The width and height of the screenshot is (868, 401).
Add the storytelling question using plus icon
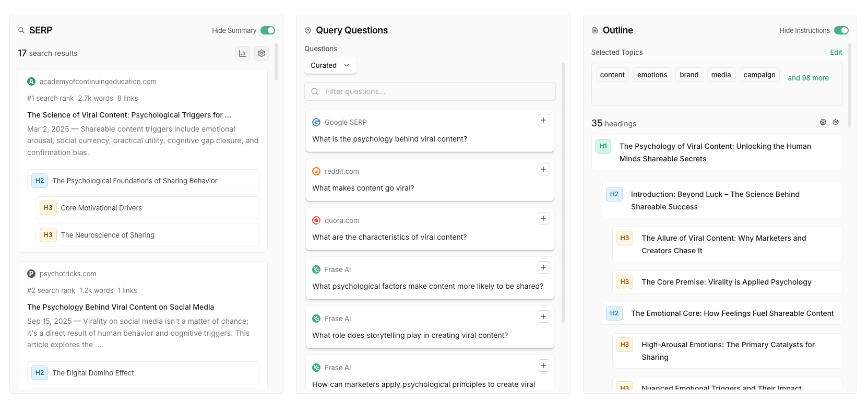click(543, 317)
